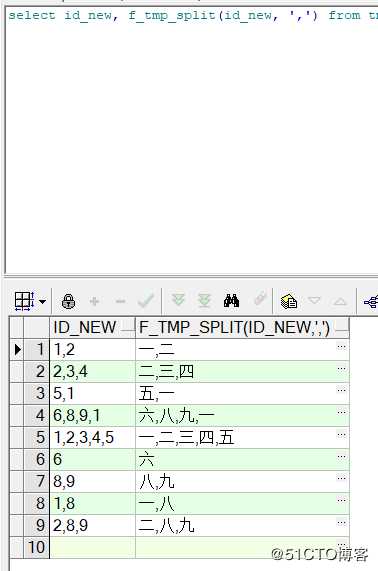This screenshot has height=571, width=378.
Task: Click cell with value 八,九
Action: coord(242,482)
